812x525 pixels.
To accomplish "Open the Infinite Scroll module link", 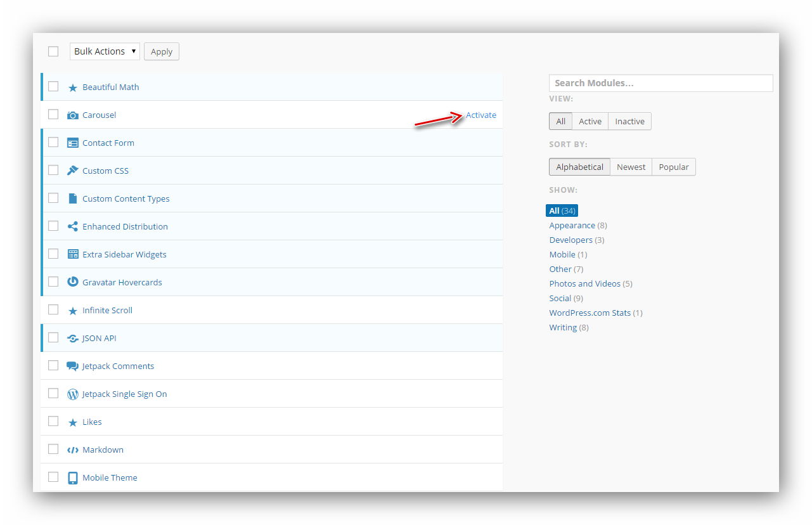I will (108, 310).
